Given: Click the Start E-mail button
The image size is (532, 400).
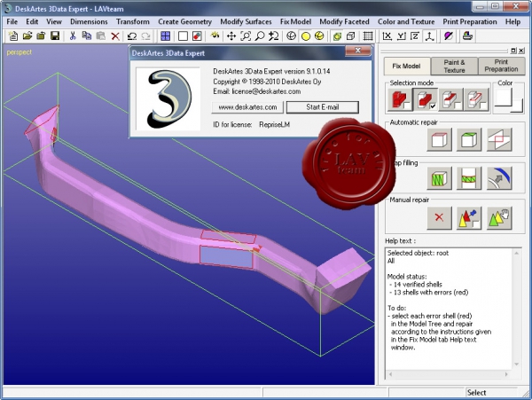Looking at the screenshot, I should 323,107.
